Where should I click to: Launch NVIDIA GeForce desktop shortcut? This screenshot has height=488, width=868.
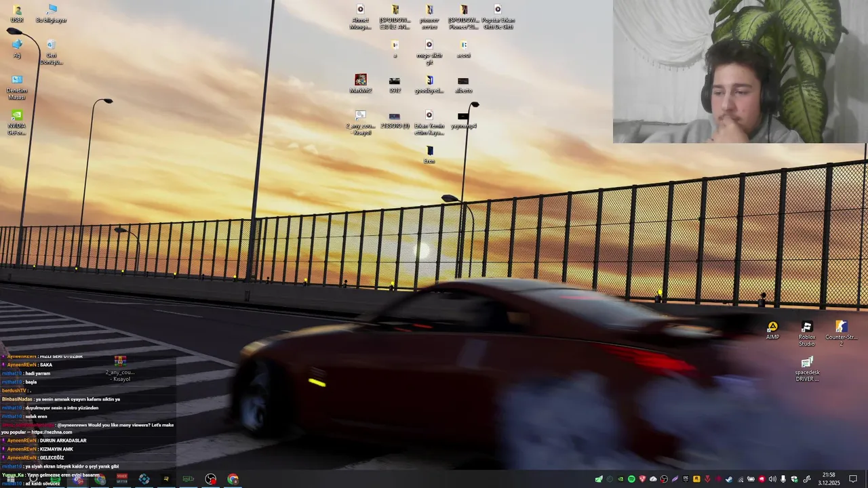click(17, 123)
